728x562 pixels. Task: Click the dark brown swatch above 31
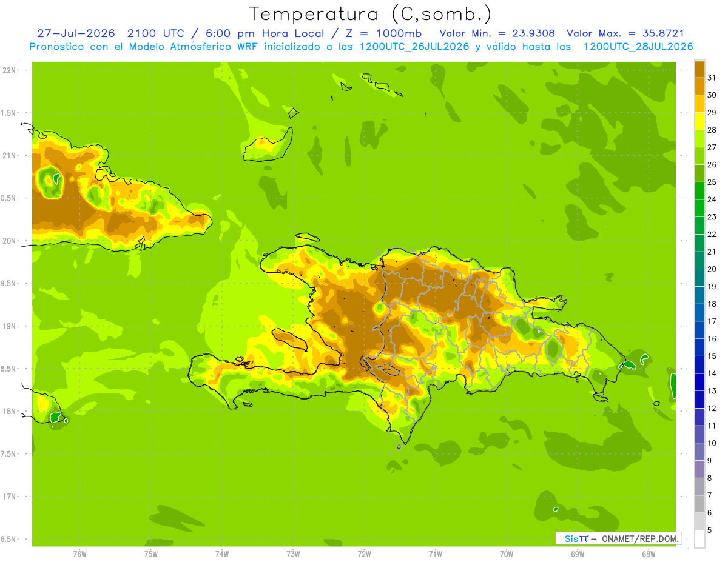point(699,69)
